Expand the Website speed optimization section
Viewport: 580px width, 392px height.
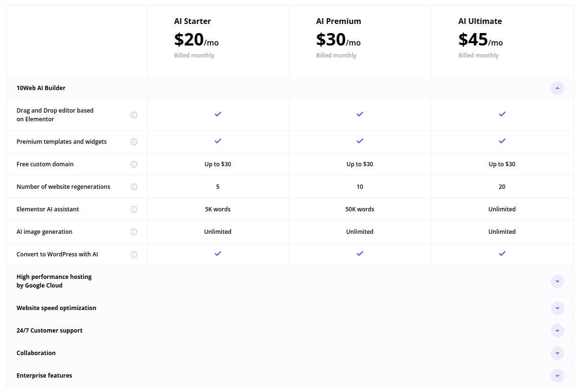(x=557, y=308)
